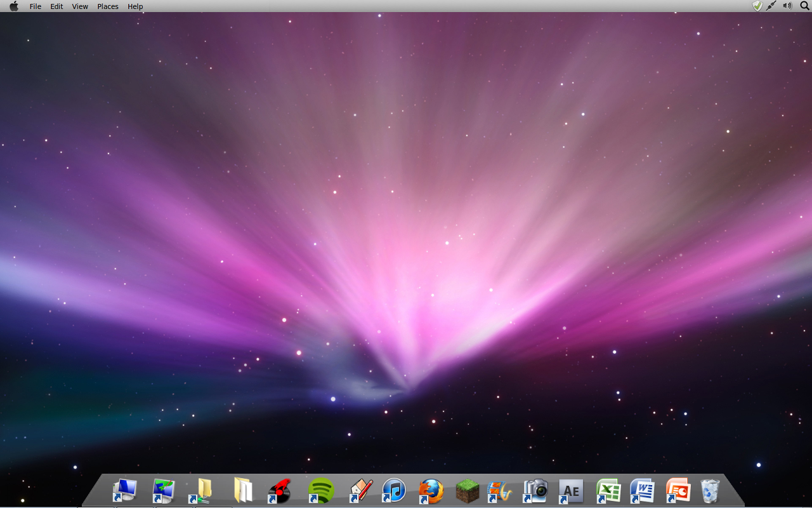812x508 pixels.
Task: Launch Audacity from the dock
Action: [279, 489]
